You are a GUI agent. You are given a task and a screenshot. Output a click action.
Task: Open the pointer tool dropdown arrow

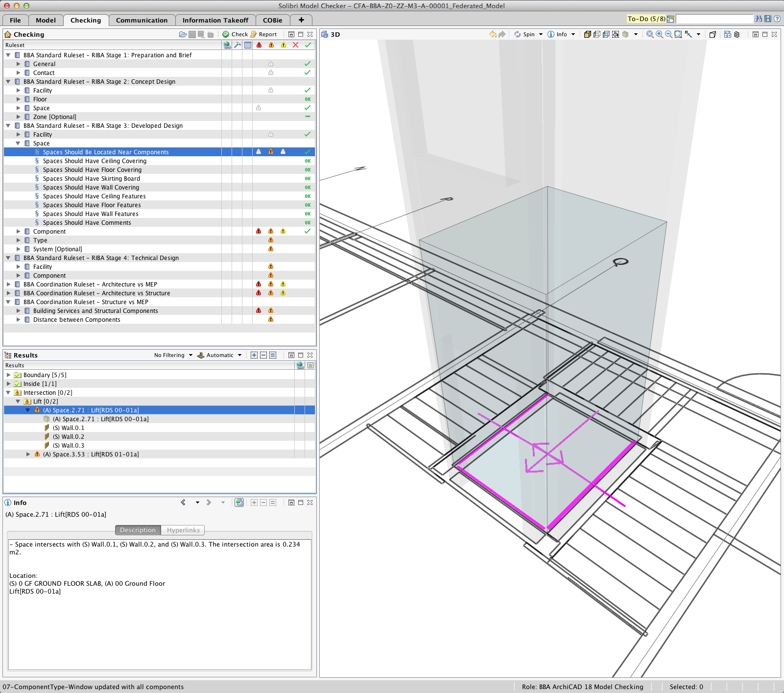[698, 34]
